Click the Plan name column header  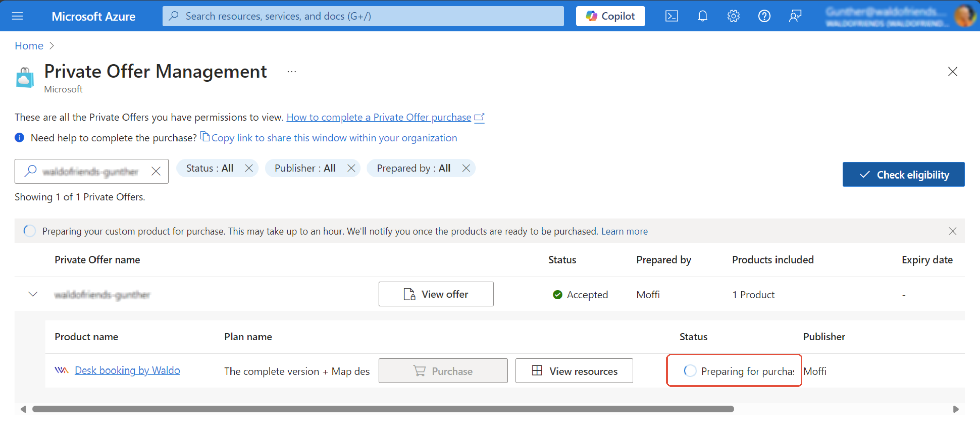248,336
